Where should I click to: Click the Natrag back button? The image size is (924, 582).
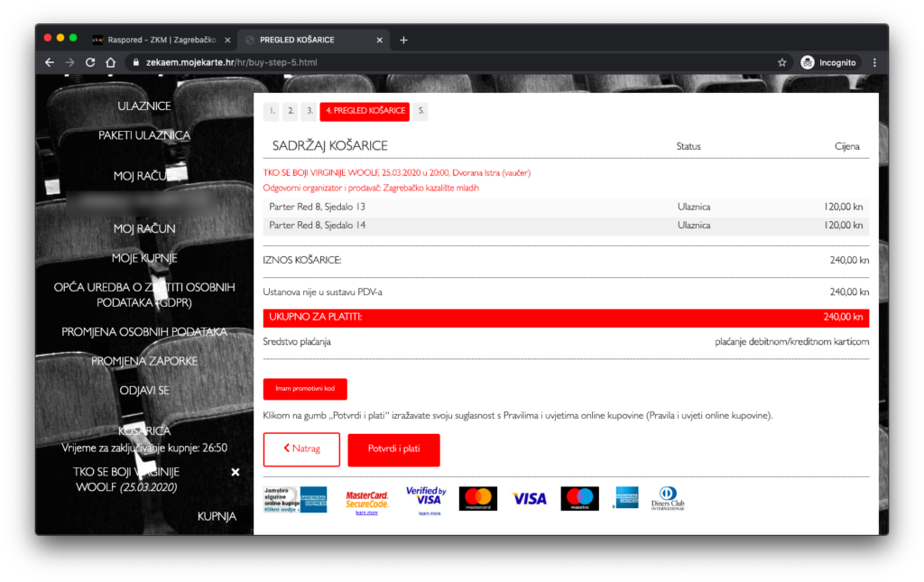point(301,449)
